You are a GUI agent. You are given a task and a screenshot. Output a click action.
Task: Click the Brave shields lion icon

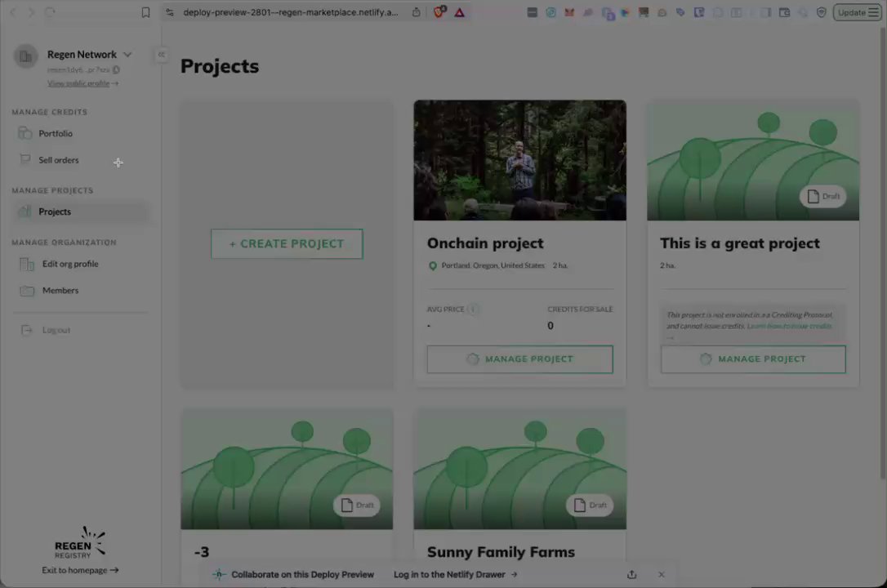click(439, 12)
